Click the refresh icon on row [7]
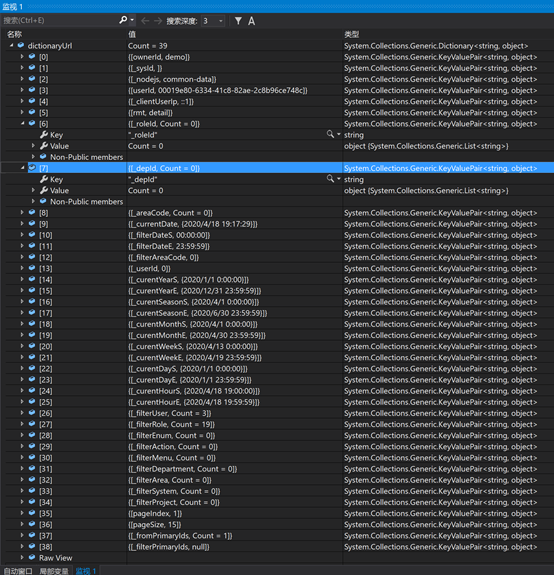The width and height of the screenshot is (554, 575). point(32,168)
